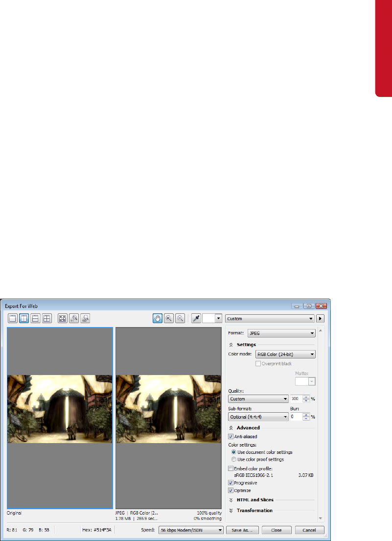Open the Custom preset dropdown at top
392x541 pixels.
(270, 318)
